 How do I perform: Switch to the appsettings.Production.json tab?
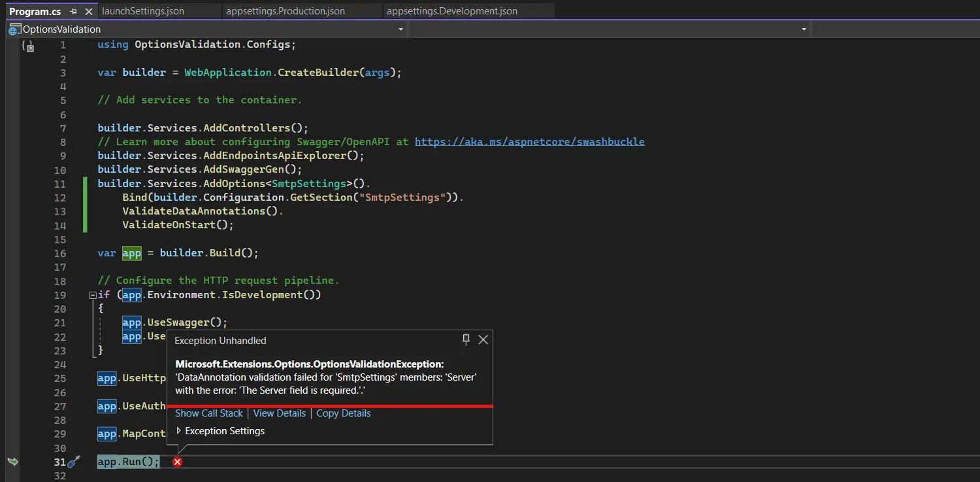coord(285,11)
